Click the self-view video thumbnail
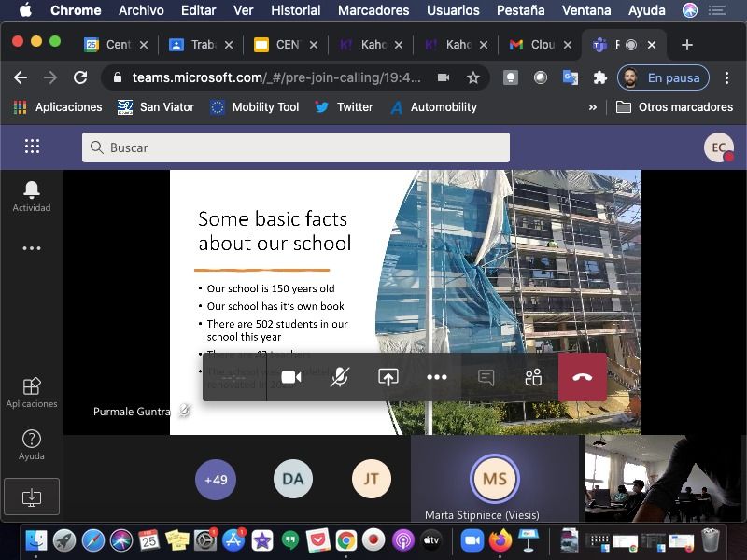 pyautogui.click(x=662, y=478)
